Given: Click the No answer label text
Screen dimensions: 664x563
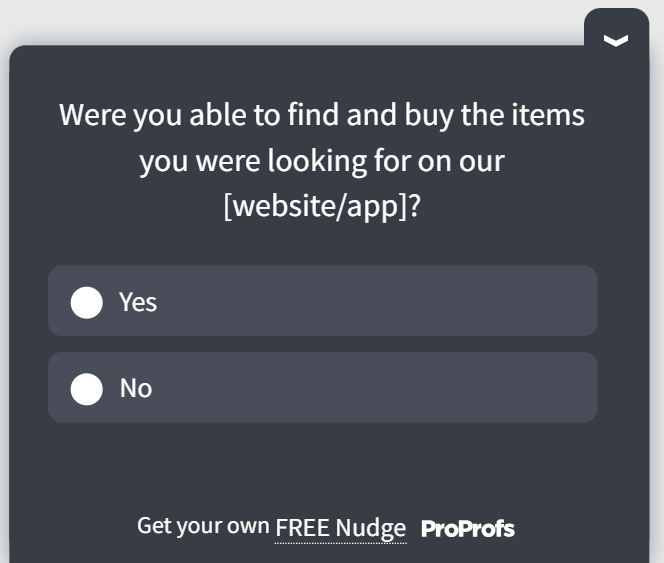Looking at the screenshot, I should pyautogui.click(x=136, y=388).
